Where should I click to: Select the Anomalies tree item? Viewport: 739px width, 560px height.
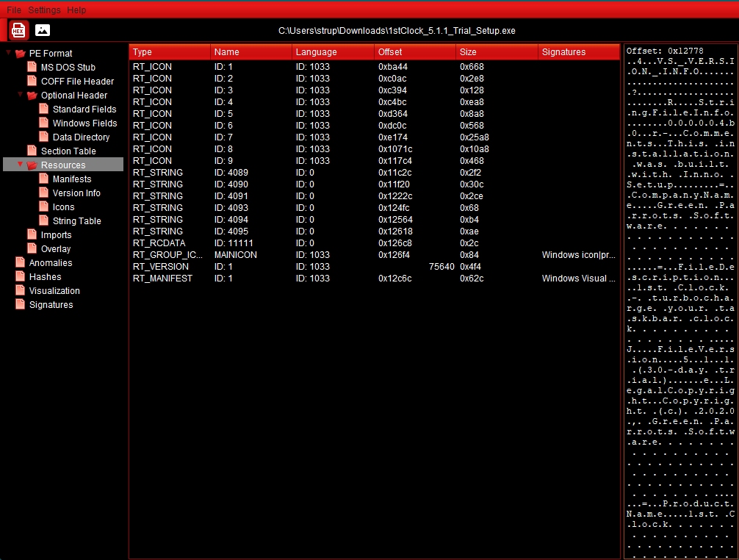[x=51, y=262]
